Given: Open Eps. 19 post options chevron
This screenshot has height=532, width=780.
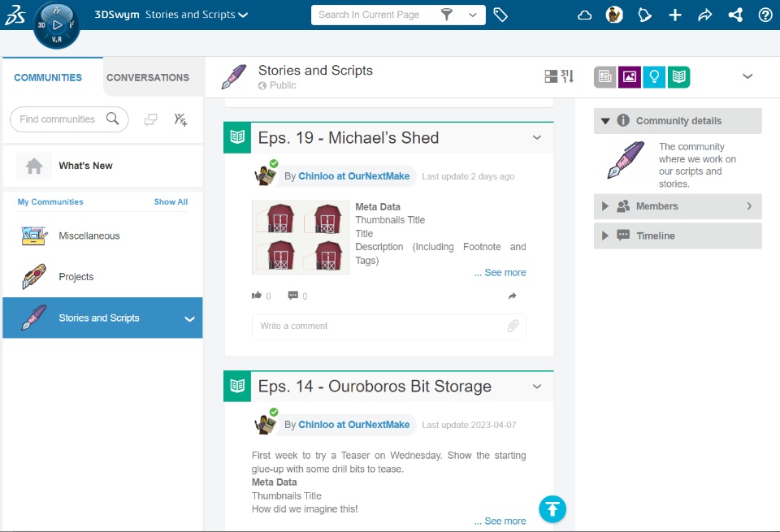Looking at the screenshot, I should point(537,137).
